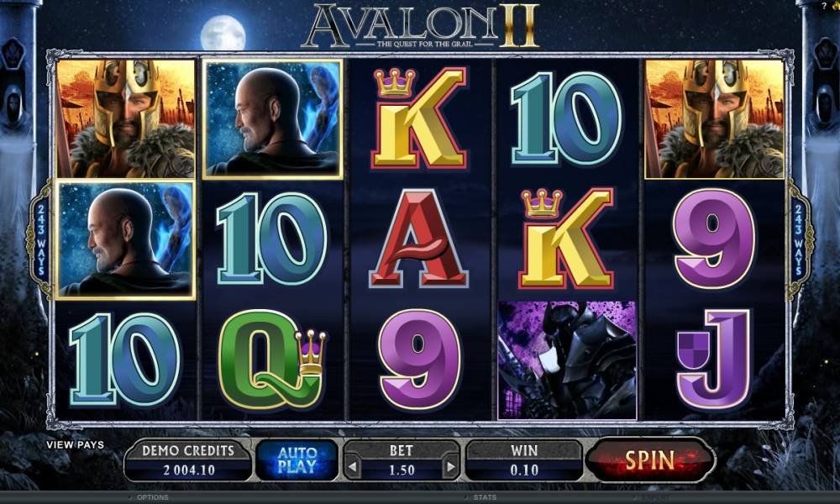The height and width of the screenshot is (504, 840).
Task: Increase the bet with the right arrow
Action: tap(451, 468)
